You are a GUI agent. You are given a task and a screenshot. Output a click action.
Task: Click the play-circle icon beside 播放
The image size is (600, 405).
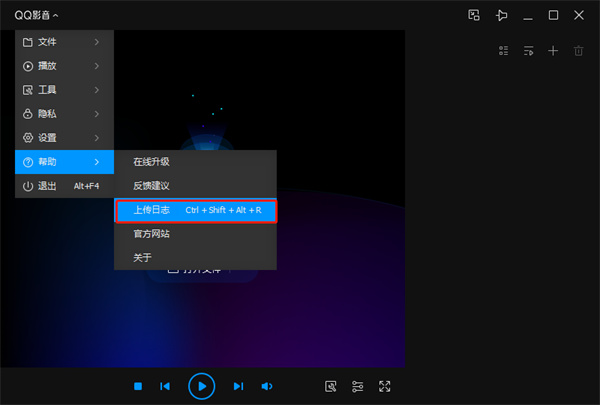point(28,66)
